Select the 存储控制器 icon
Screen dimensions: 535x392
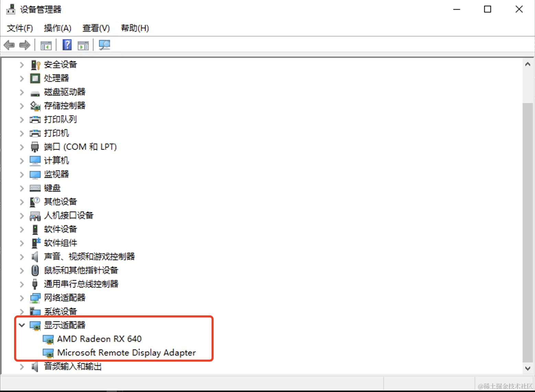[x=35, y=106]
